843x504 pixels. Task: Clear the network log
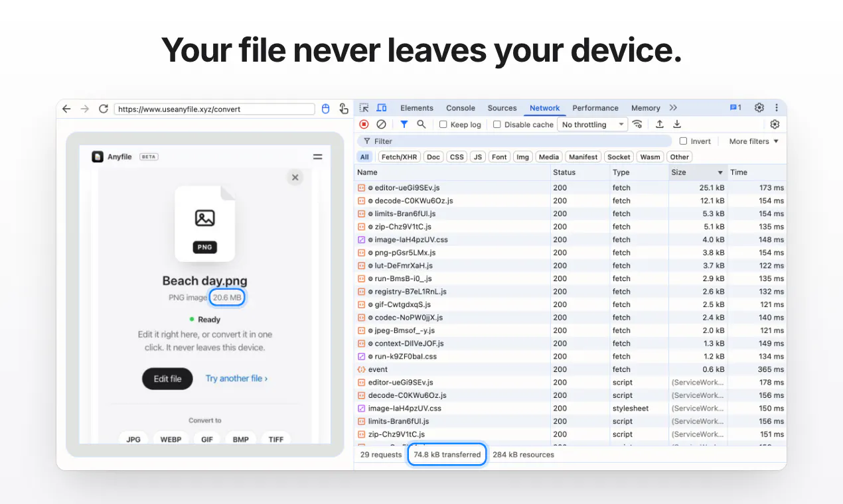click(381, 124)
